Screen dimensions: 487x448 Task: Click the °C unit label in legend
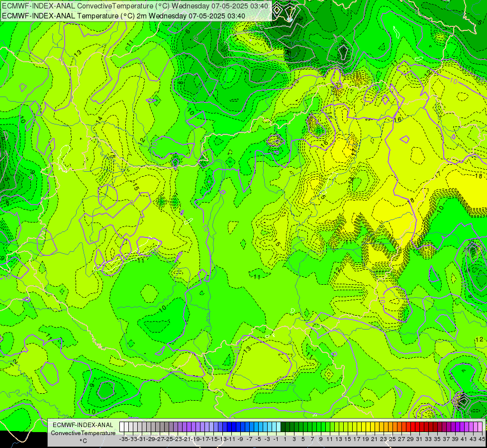point(83,441)
